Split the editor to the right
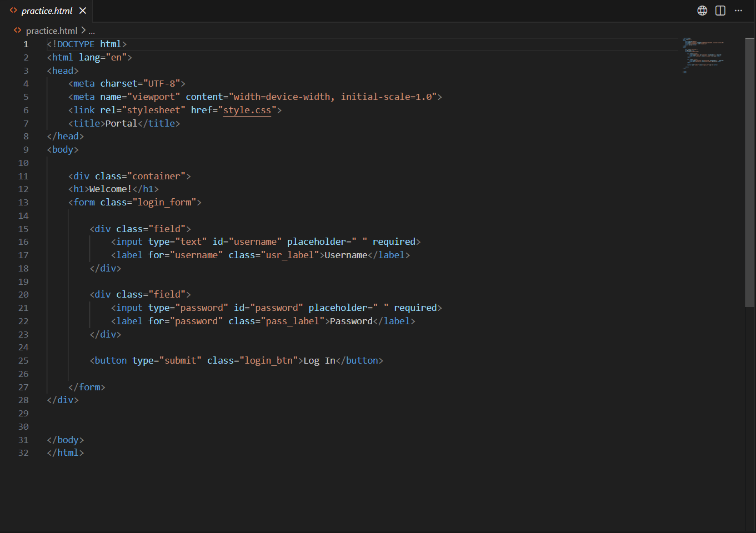756x533 pixels. pos(720,11)
